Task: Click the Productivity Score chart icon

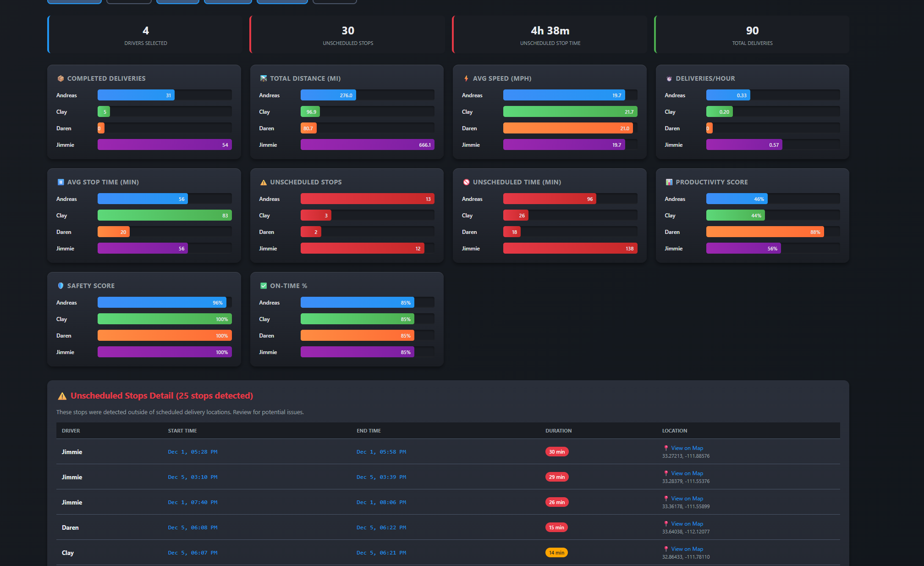Action: (669, 182)
